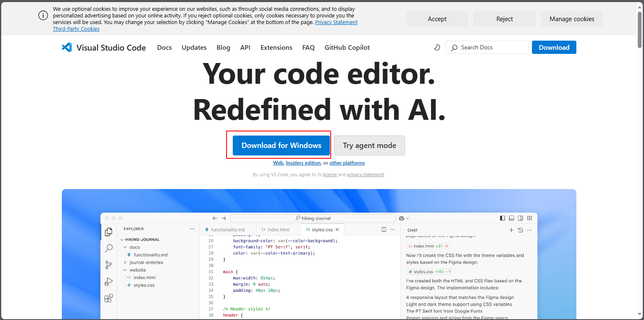Open the Insiders edition link
Viewport: 644px width, 320px height.
303,163
